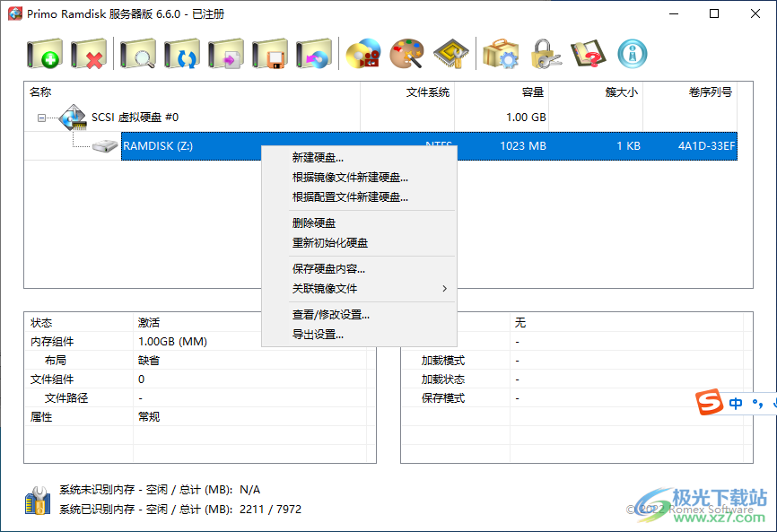
Task: Click the media/image file toolbar icon
Action: (x=362, y=52)
